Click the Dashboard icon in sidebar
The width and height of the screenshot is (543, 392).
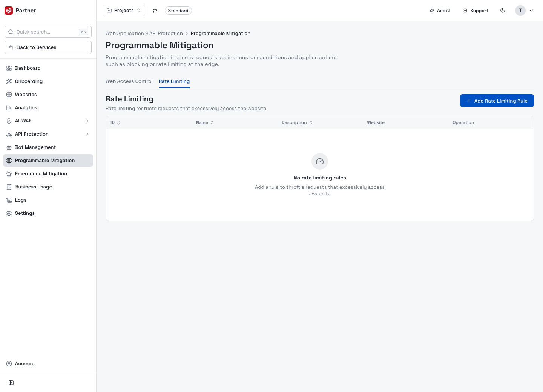tap(9, 68)
